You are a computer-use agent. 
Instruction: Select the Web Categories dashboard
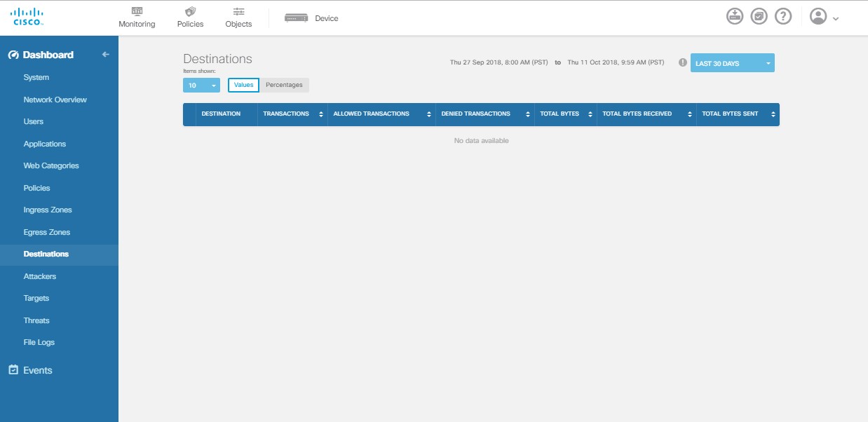coord(53,165)
